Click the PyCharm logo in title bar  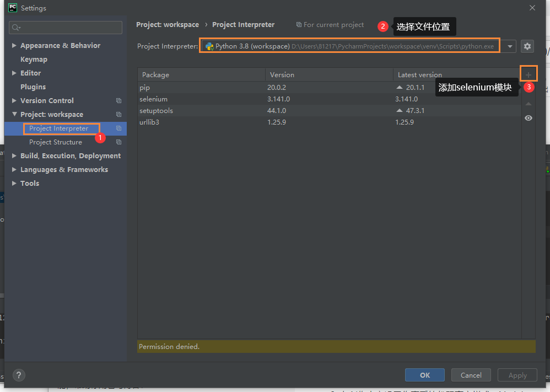(13, 8)
